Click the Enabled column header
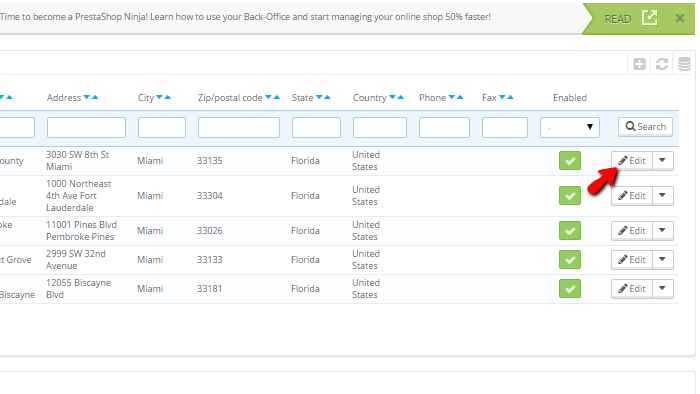700x394 pixels. 570,98
